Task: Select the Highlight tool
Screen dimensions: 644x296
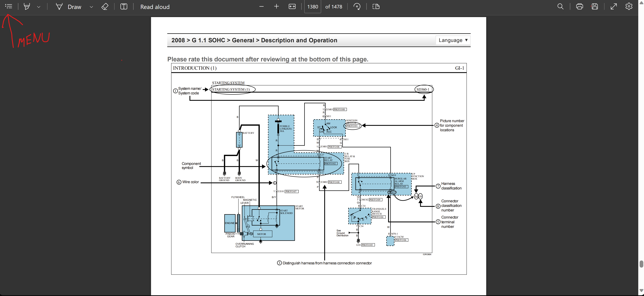Action: (27, 6)
